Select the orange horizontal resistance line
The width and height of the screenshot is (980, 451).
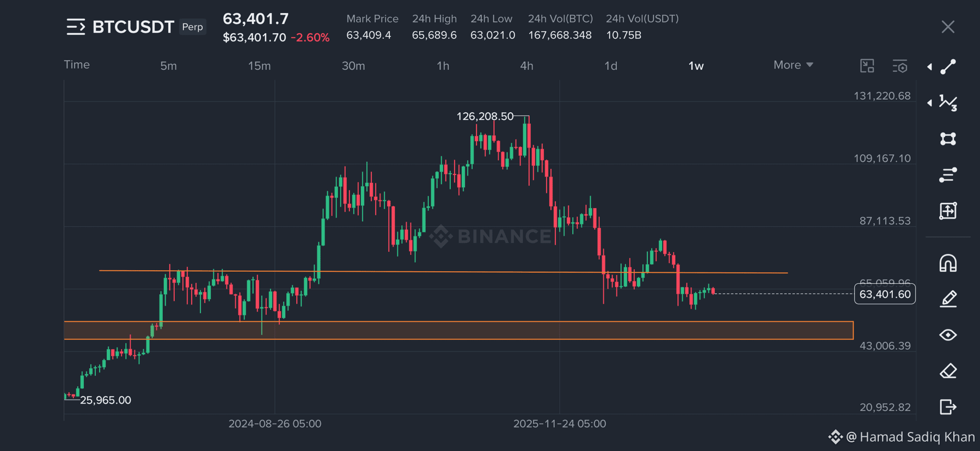pyautogui.click(x=443, y=271)
